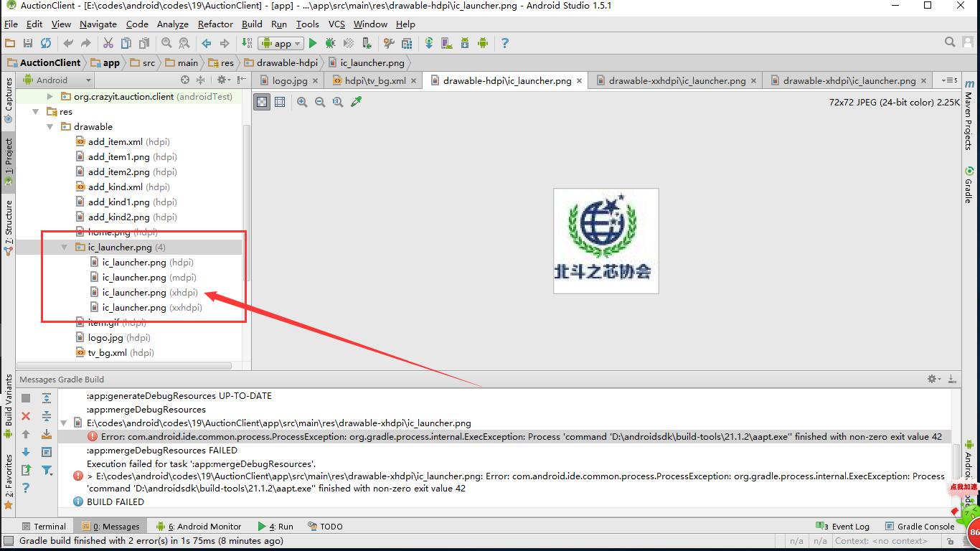Run the app with the green play button

click(313, 43)
